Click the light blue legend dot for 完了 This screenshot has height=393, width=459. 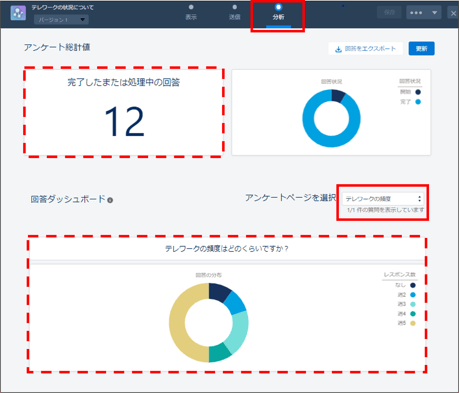coord(418,102)
